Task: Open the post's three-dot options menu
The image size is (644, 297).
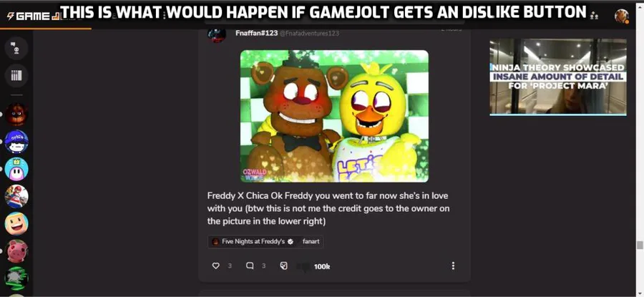Action: (x=453, y=266)
